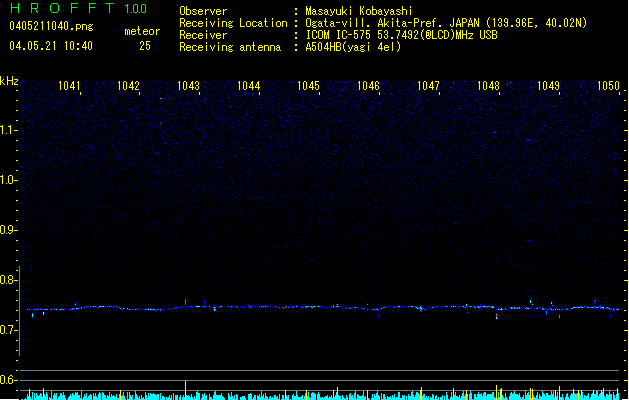629x400 pixels.
Task: Click the date stamp 04.05.21 10:40
Action: point(51,46)
